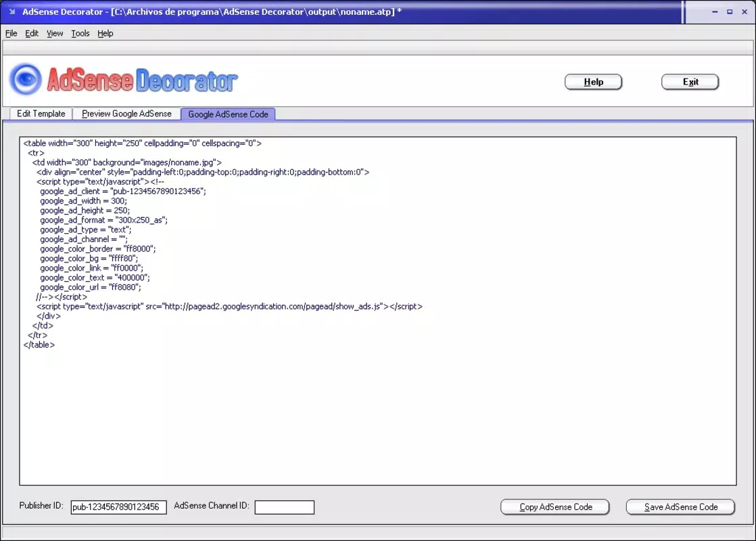Click the table width="300" opening line
The width and height of the screenshot is (756, 541).
142,143
